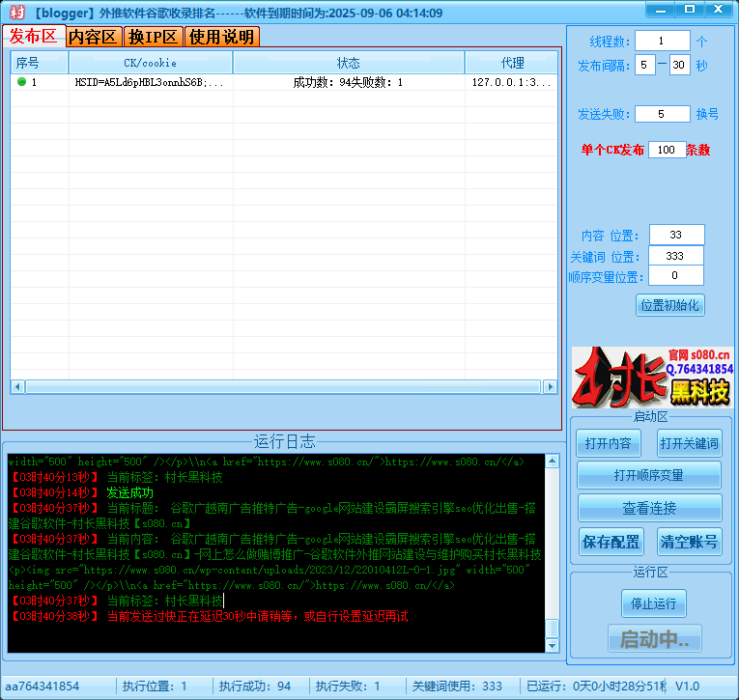Image resolution: width=739 pixels, height=700 pixels.
Task: Click the 运行日志 heading
Action: (x=284, y=441)
